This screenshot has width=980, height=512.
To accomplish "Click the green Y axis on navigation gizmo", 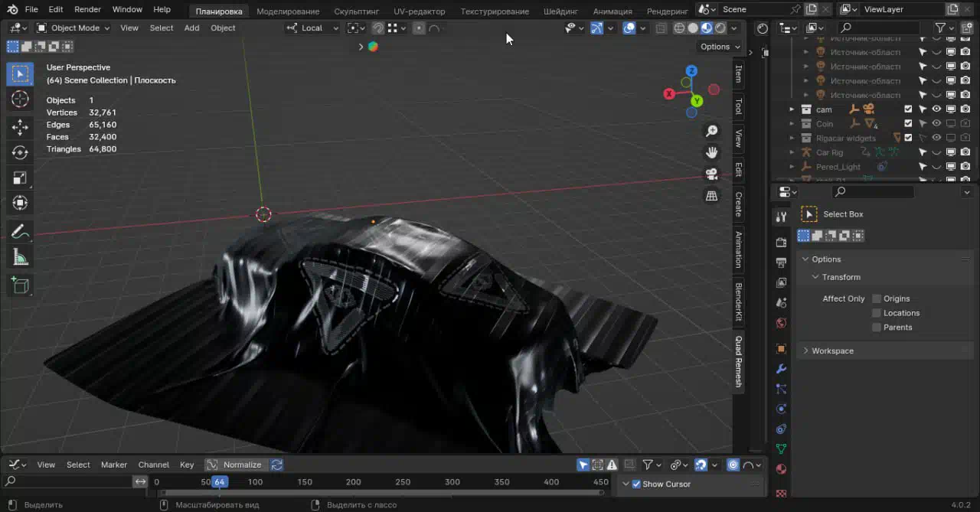I will click(697, 101).
